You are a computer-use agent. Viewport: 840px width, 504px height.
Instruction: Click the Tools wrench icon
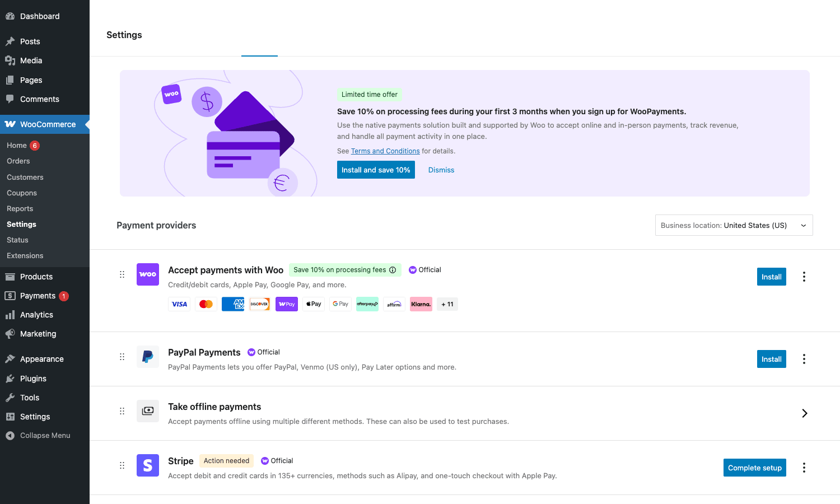pyautogui.click(x=10, y=398)
